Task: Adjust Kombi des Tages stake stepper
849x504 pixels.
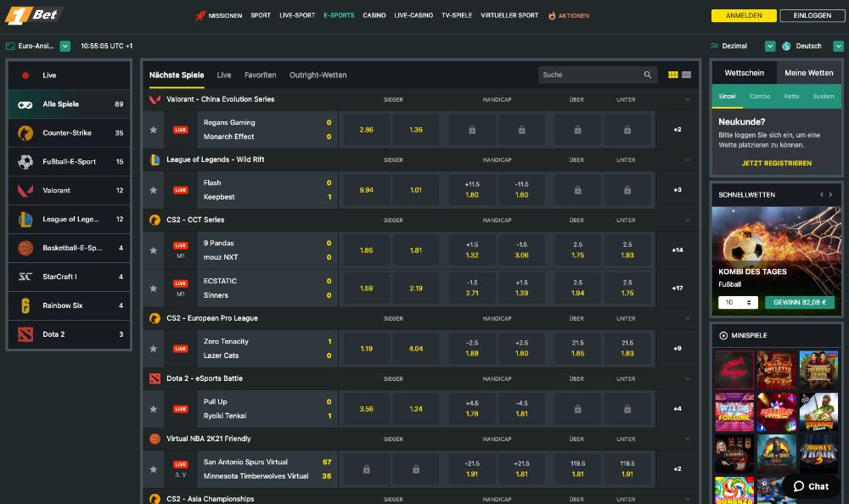Action: [x=749, y=302]
